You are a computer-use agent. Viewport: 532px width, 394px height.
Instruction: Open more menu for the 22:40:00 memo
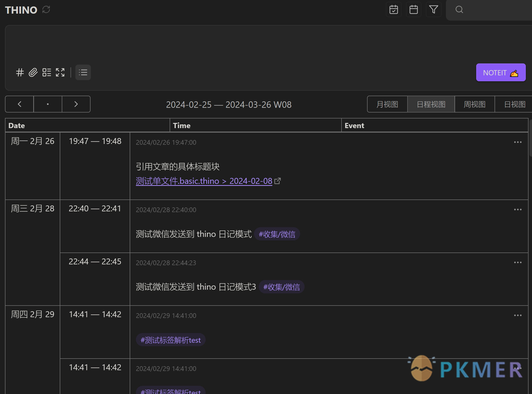click(518, 210)
